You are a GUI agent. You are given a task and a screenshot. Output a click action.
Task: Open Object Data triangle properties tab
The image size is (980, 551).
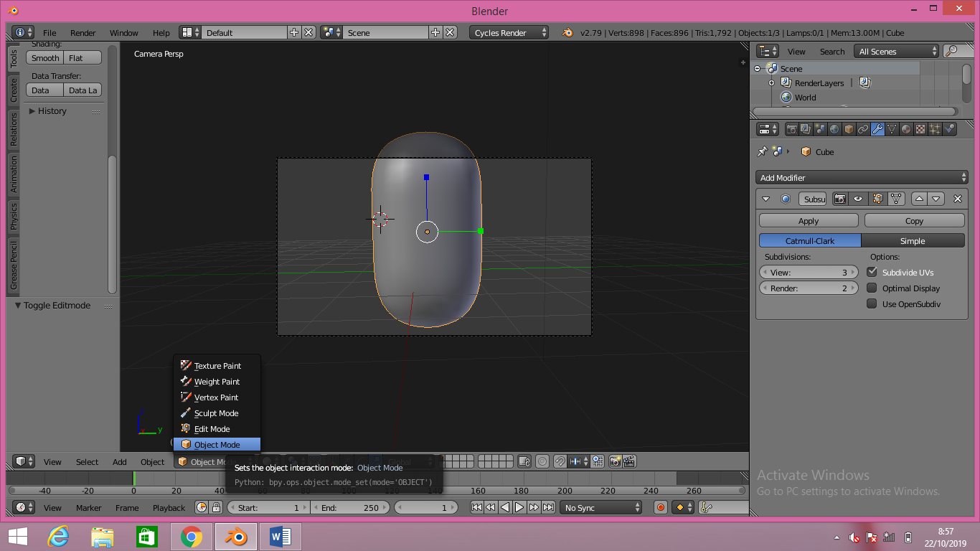892,130
